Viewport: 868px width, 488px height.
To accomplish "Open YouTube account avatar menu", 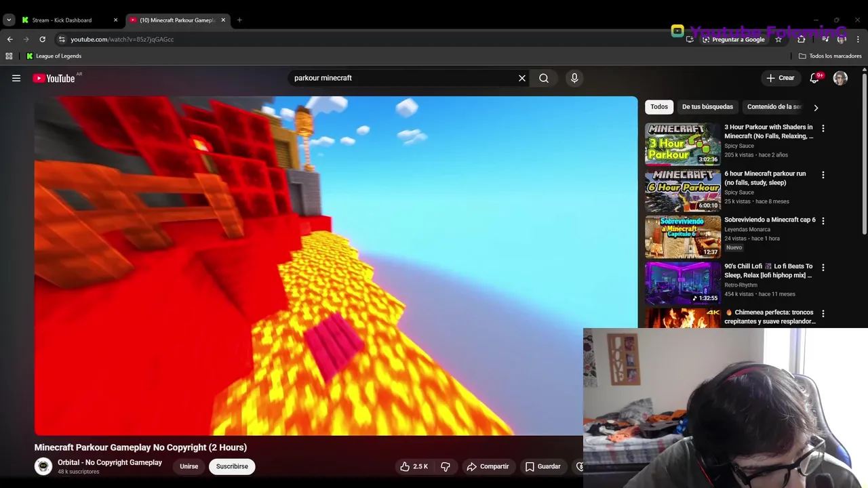I will [840, 78].
